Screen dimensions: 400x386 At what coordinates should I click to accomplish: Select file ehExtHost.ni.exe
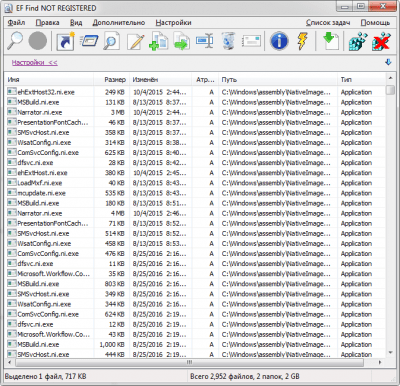(42, 173)
